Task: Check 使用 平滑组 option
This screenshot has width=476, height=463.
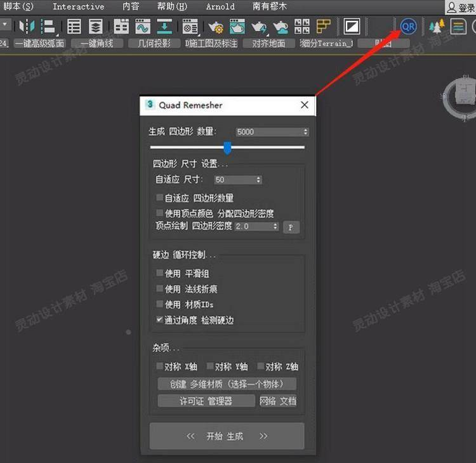Action: pos(159,273)
